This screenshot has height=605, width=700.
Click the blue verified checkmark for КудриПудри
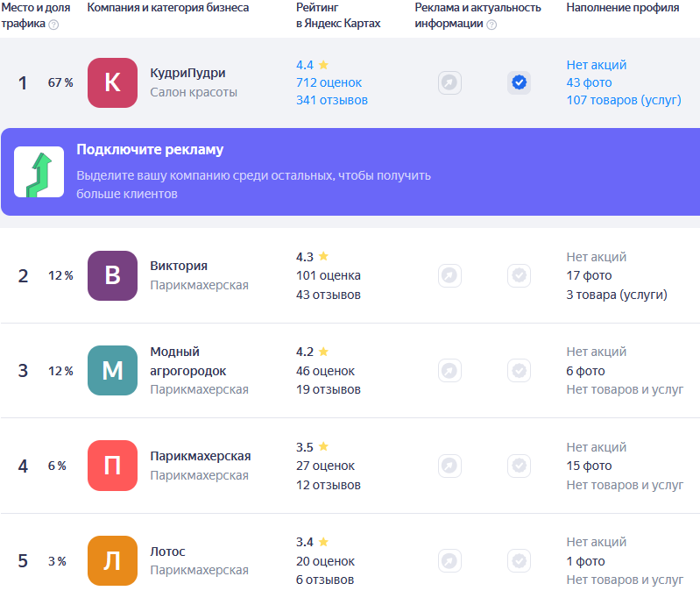tap(519, 82)
